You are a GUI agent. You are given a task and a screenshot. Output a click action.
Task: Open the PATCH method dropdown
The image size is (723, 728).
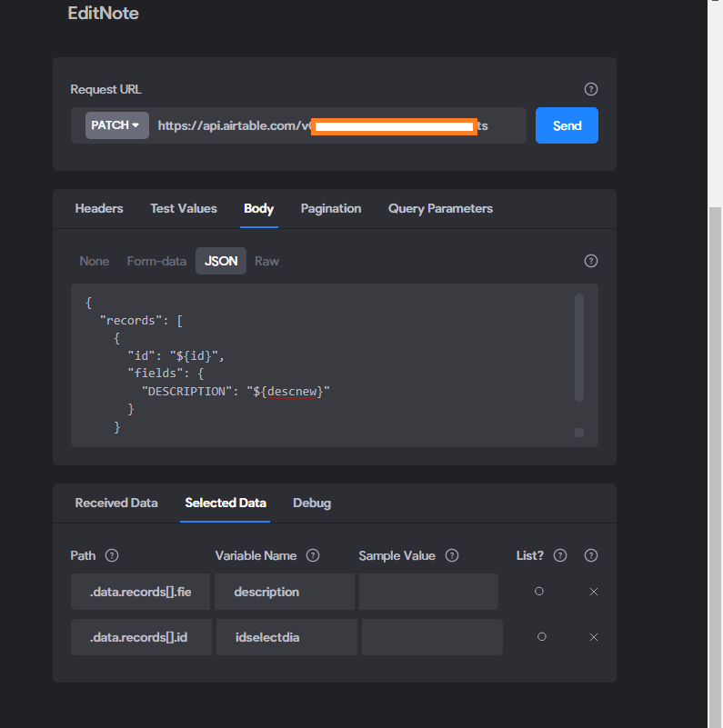117,125
